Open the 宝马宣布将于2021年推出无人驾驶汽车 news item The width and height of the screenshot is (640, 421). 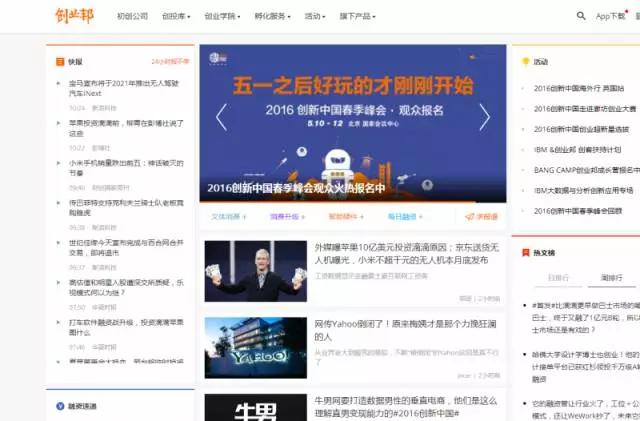pos(124,88)
